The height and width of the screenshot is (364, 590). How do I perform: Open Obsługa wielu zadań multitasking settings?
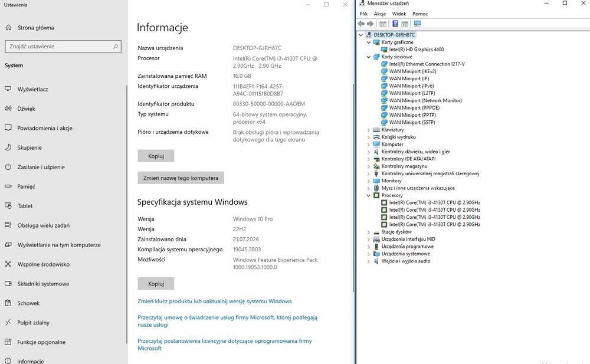[43, 225]
